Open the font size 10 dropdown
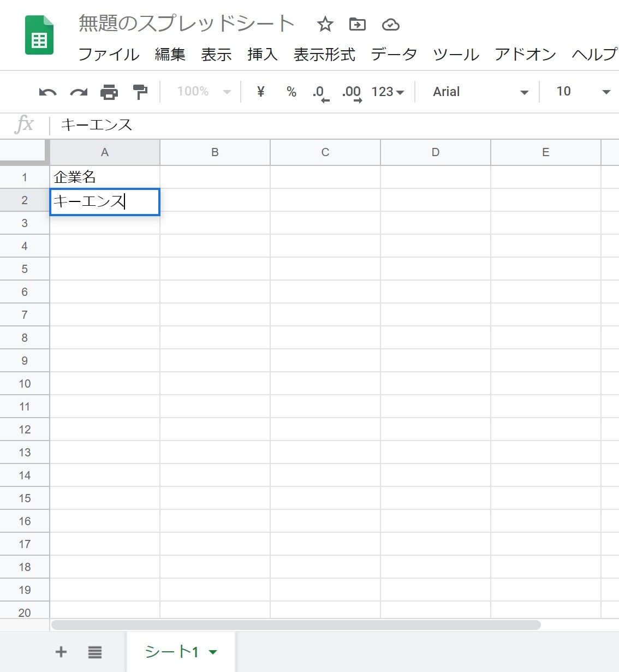Screen dimensions: 619x672 (x=583, y=92)
